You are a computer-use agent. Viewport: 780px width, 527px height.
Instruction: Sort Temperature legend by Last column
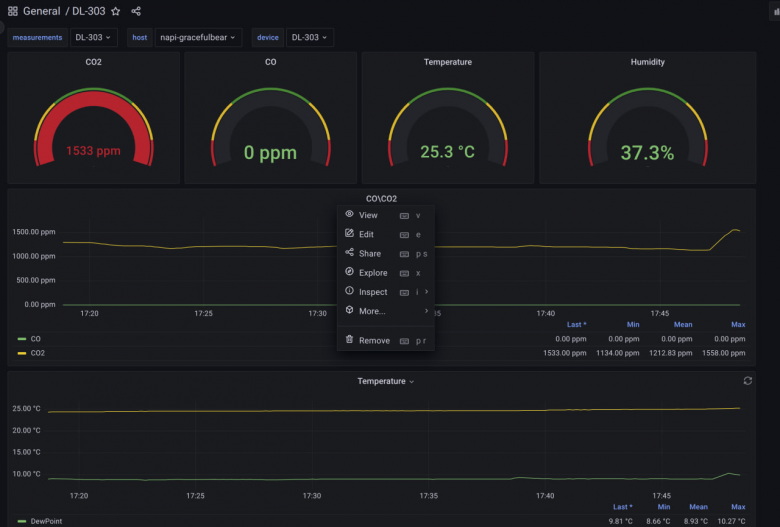(622, 507)
